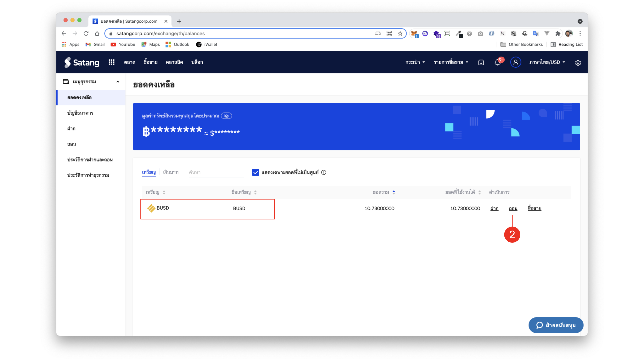Open ซื้อขาย in top navigation
This screenshot has width=644, height=361.
point(151,62)
